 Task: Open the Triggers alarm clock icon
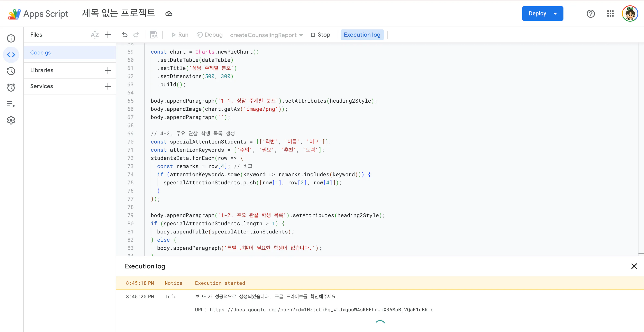(x=11, y=87)
